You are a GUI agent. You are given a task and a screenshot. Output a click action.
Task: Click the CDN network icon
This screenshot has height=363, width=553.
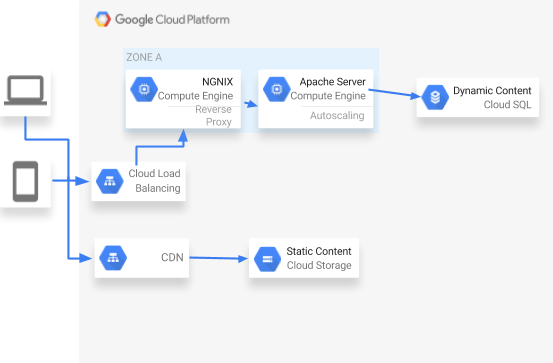(113, 258)
